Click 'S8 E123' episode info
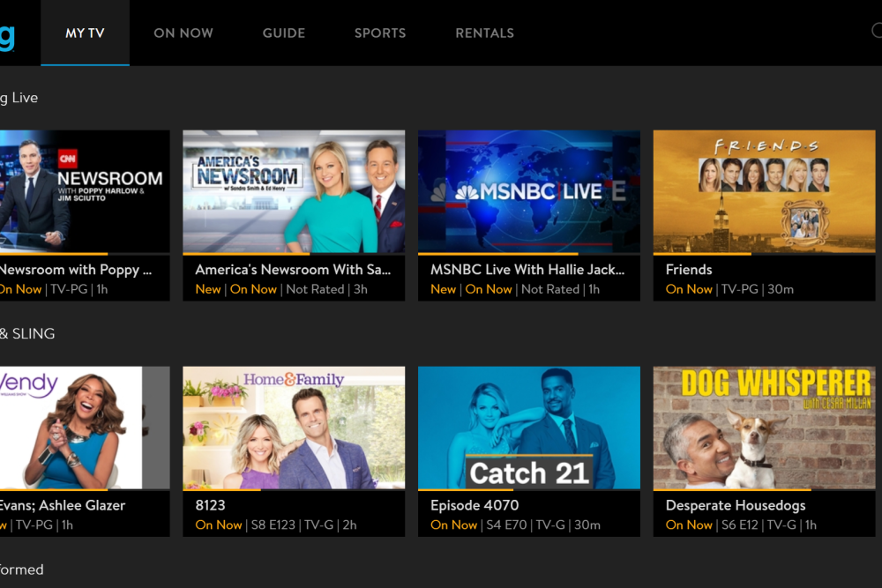Image resolution: width=882 pixels, height=588 pixels. [273, 525]
